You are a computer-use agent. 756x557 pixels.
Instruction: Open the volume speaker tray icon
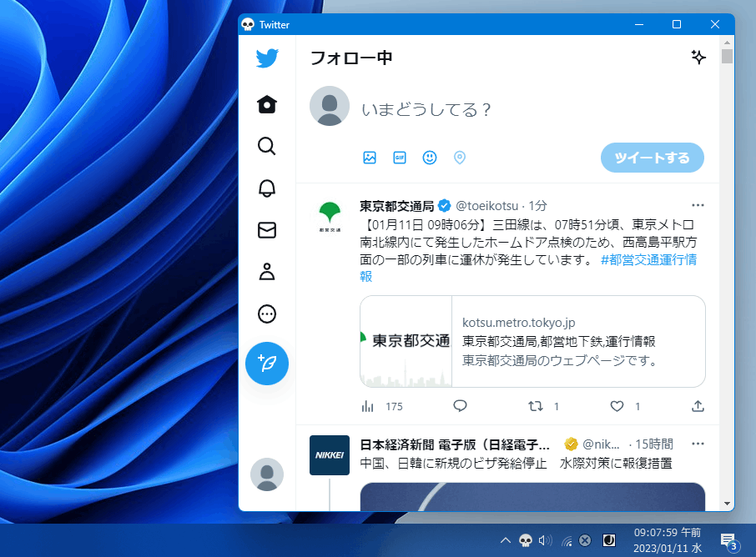(545, 540)
